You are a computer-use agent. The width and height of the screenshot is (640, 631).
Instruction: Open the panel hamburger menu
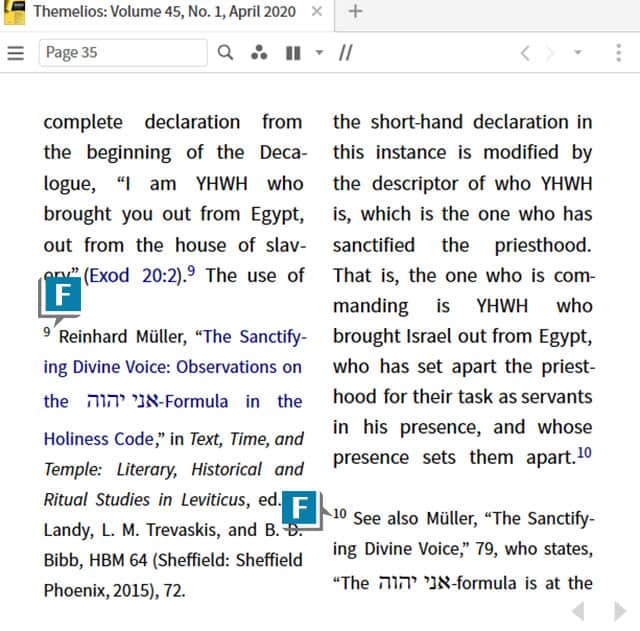15,53
